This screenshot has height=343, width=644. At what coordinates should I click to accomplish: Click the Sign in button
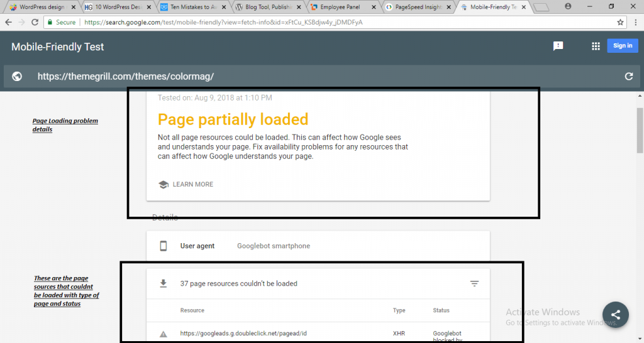tap(623, 45)
